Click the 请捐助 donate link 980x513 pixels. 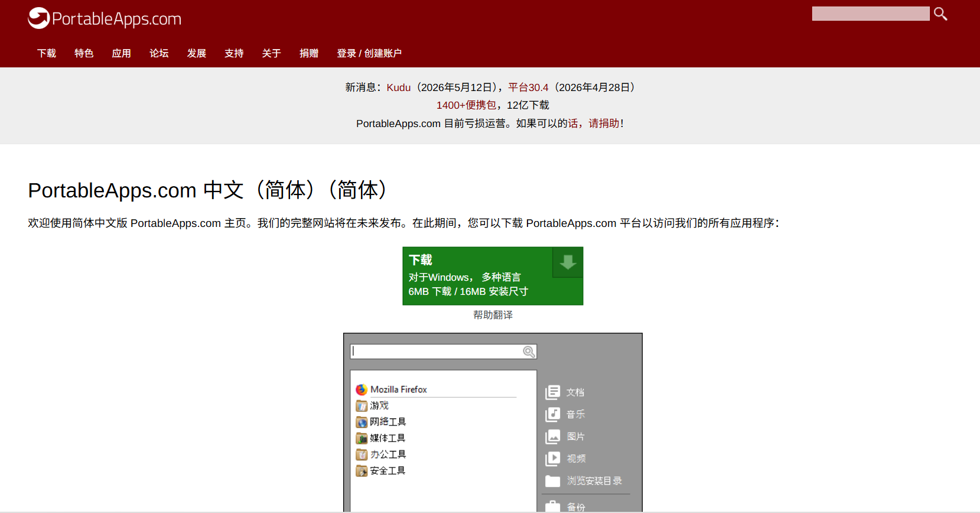click(x=604, y=124)
